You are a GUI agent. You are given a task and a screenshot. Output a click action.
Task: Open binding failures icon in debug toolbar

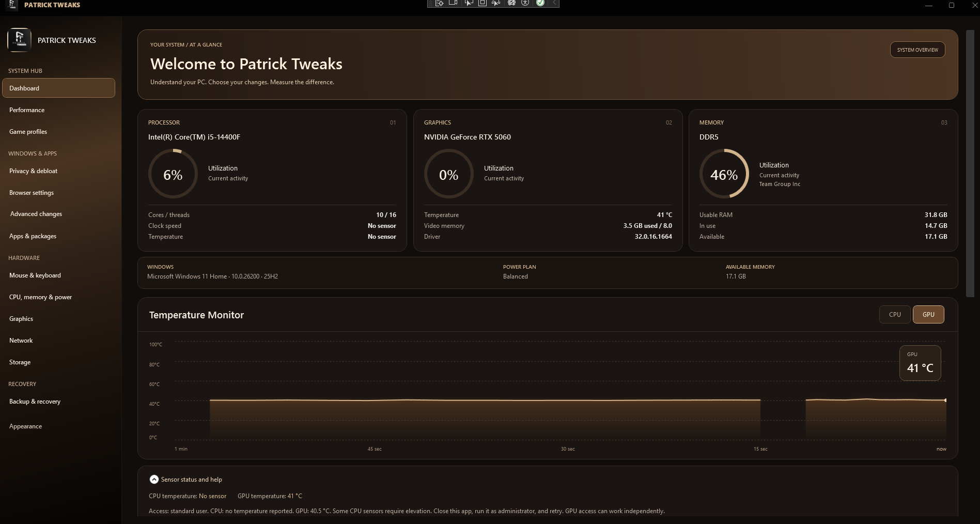[x=511, y=3]
